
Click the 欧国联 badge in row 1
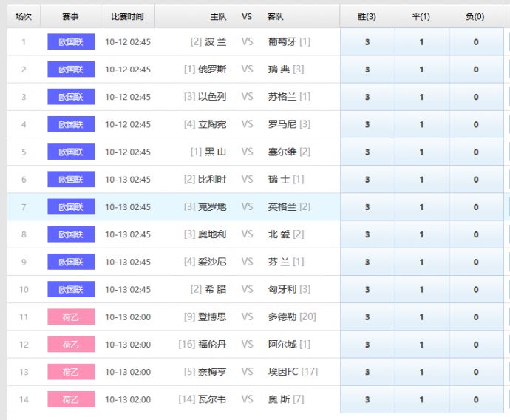[x=71, y=42]
